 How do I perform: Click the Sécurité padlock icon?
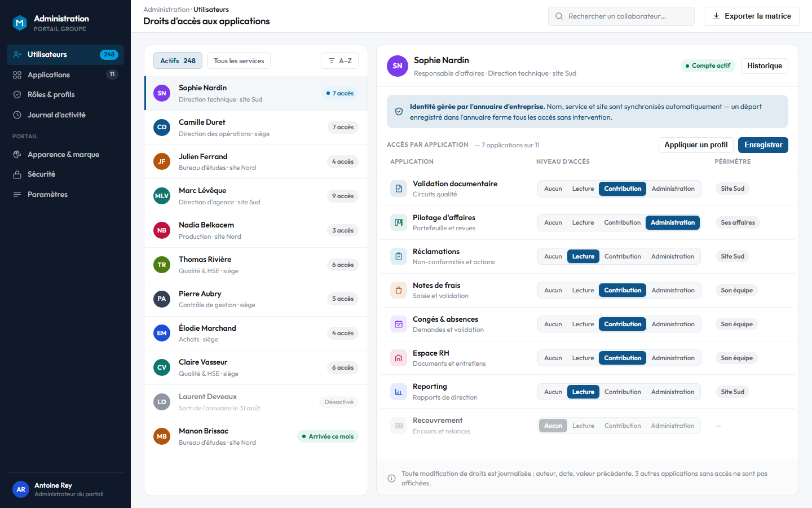(x=17, y=174)
